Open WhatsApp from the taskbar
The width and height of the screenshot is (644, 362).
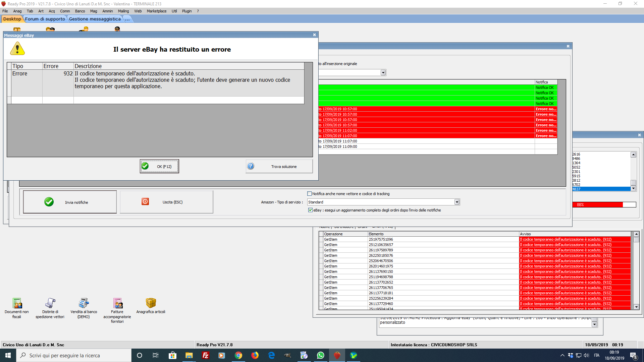[320, 355]
